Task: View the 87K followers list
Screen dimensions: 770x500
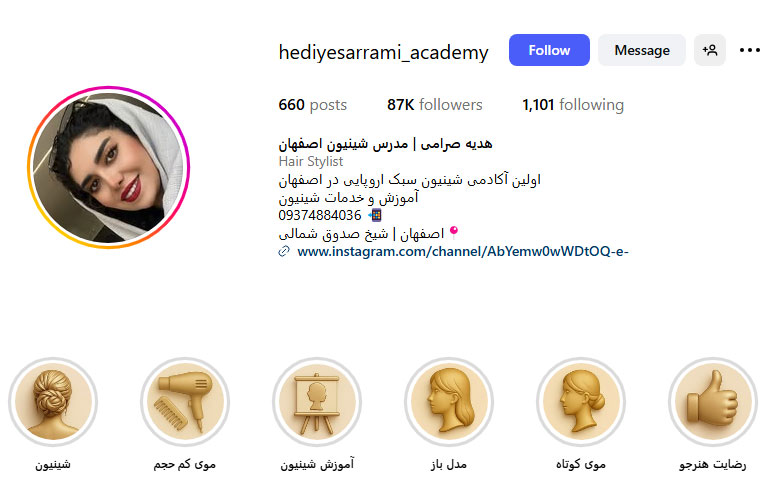Action: pos(435,105)
